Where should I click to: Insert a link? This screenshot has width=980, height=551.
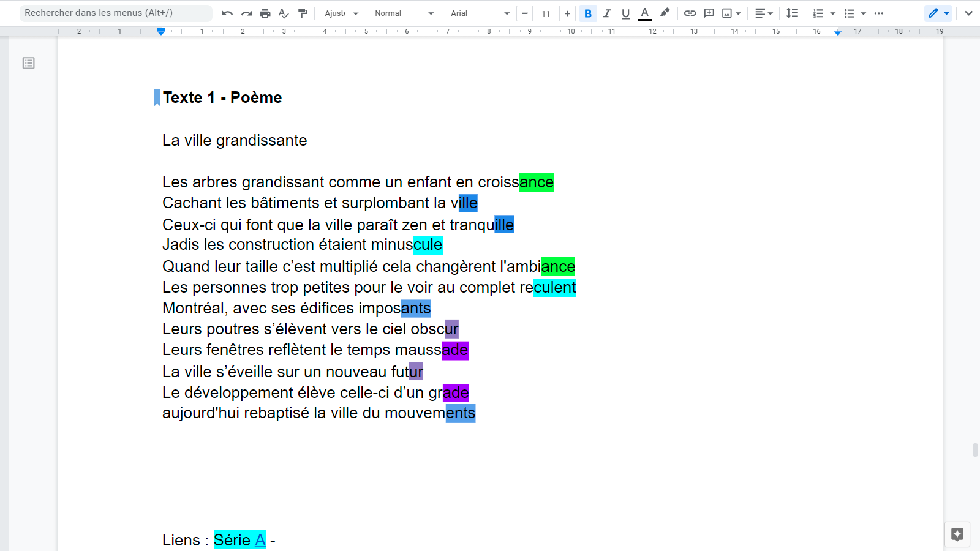(690, 13)
